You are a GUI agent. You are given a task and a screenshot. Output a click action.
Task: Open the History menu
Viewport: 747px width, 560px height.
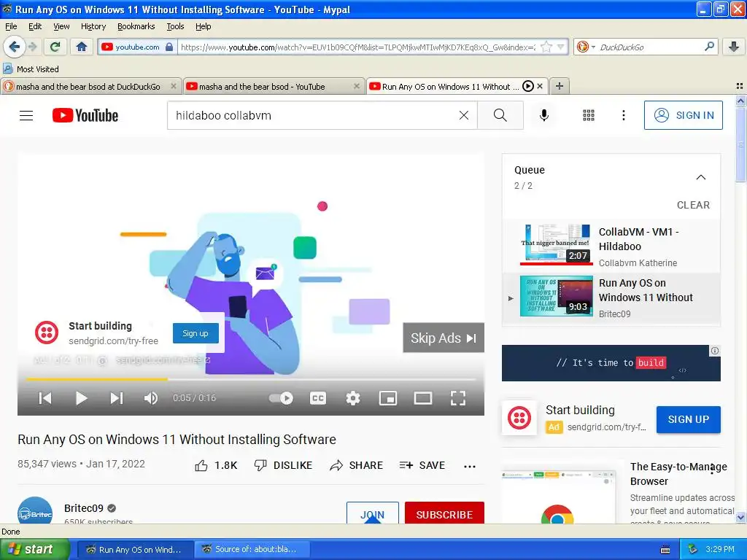coord(93,26)
